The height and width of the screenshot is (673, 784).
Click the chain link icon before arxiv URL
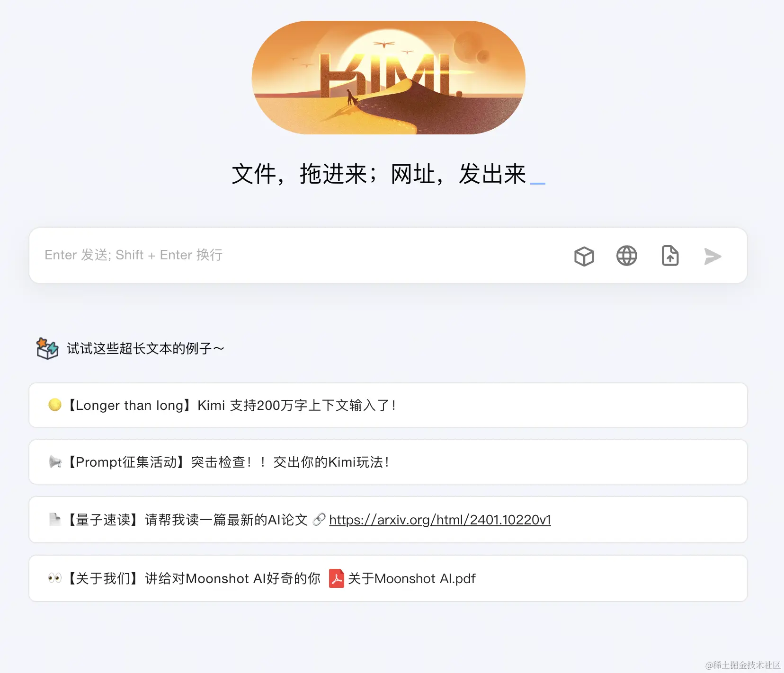point(319,519)
